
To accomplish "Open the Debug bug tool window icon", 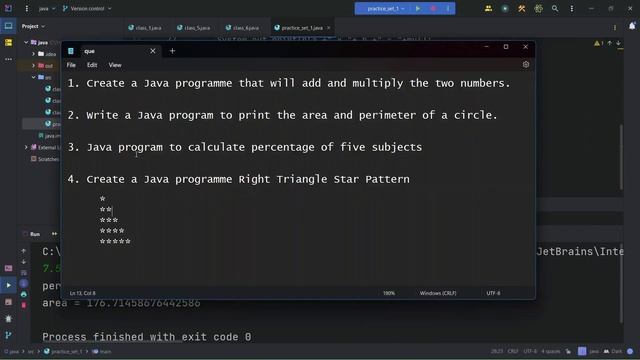I will [8, 319].
